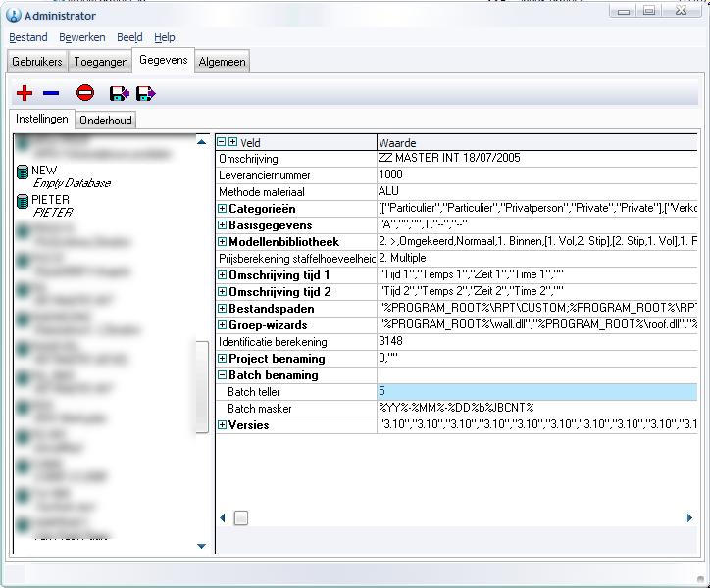Open the Onderhoud sub-tab
The height and width of the screenshot is (588, 710).
(x=106, y=121)
